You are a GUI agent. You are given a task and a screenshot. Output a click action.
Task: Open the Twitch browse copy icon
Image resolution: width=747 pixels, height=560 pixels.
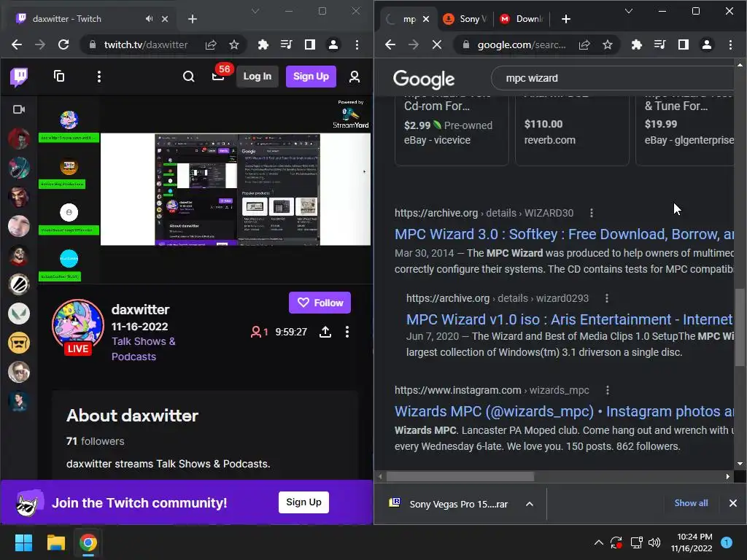[59, 76]
